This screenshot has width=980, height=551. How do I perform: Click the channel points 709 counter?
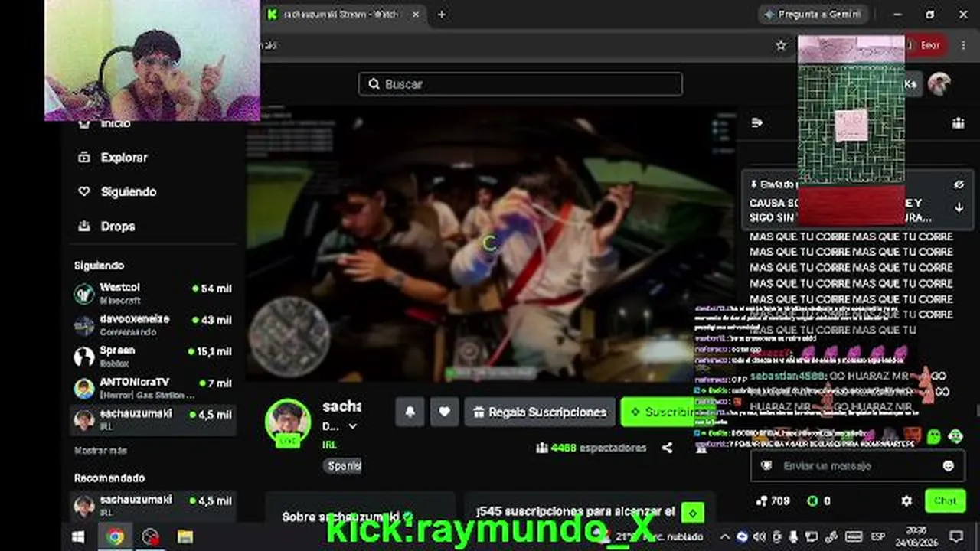click(773, 501)
